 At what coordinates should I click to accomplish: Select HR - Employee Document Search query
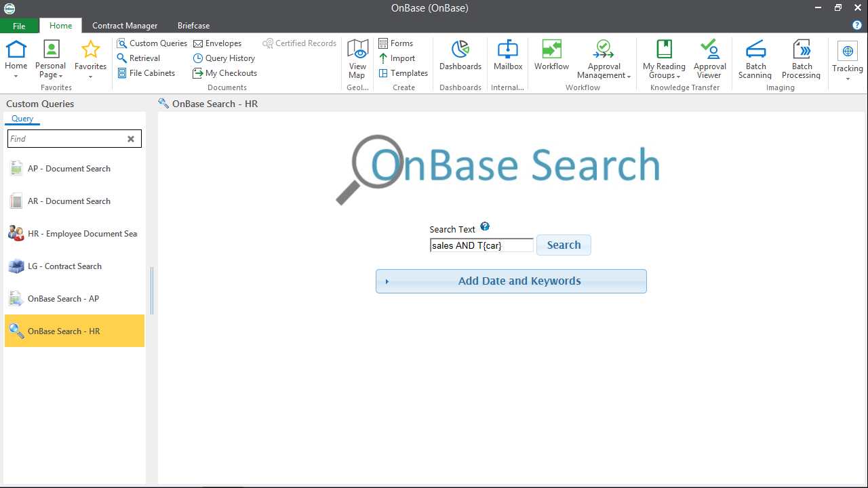[x=75, y=234]
